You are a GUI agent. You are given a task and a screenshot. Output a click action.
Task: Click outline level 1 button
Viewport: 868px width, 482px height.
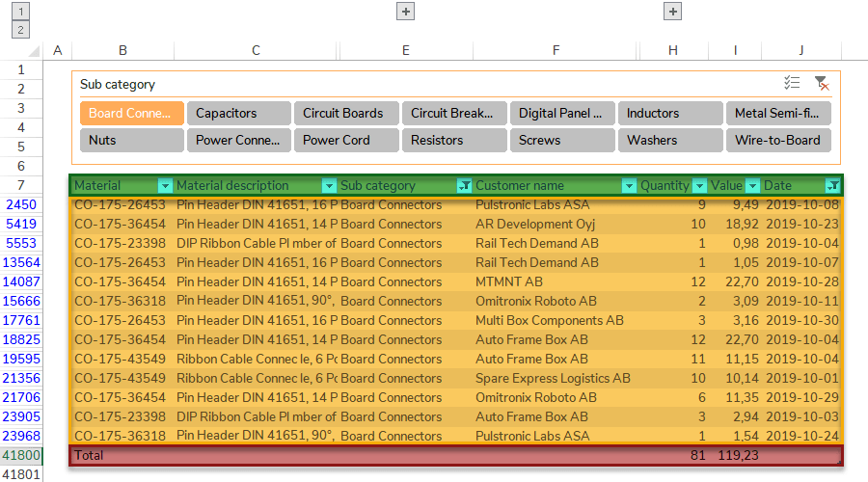coord(21,12)
